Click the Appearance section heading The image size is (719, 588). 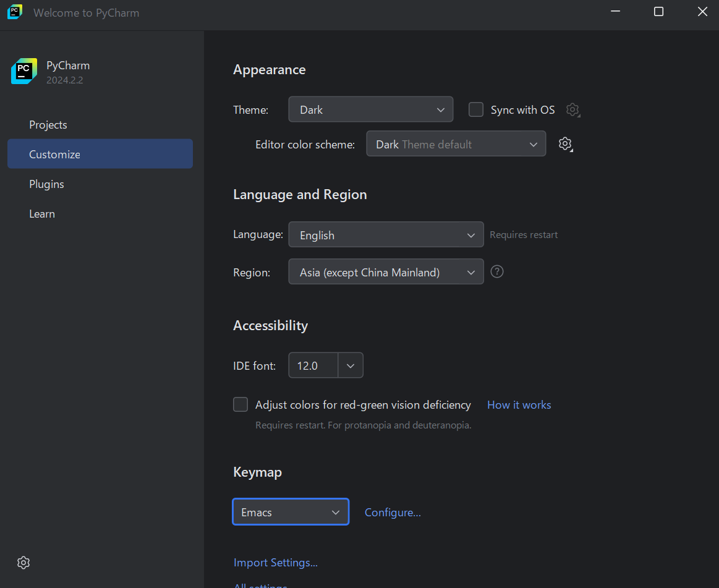point(269,70)
